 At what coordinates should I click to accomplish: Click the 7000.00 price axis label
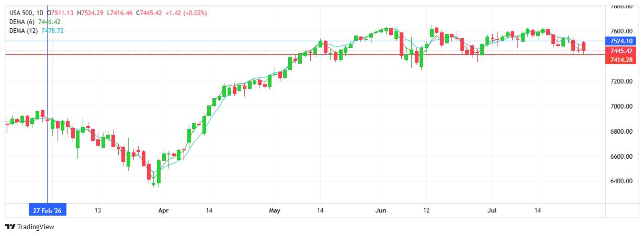click(x=622, y=107)
